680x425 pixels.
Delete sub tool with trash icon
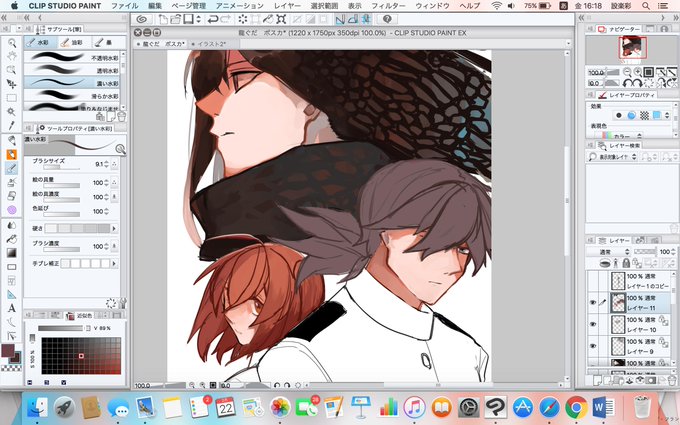[121, 117]
